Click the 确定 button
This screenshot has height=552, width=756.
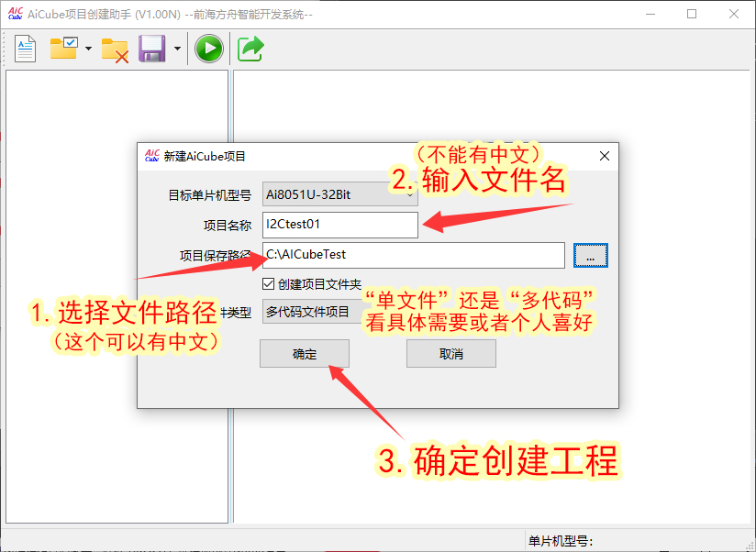point(305,354)
